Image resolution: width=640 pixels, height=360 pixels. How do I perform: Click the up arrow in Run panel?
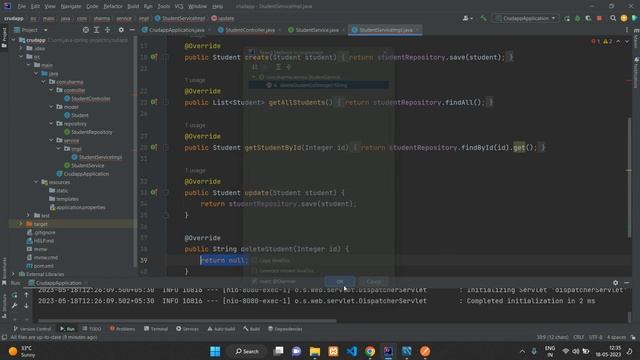point(26,295)
